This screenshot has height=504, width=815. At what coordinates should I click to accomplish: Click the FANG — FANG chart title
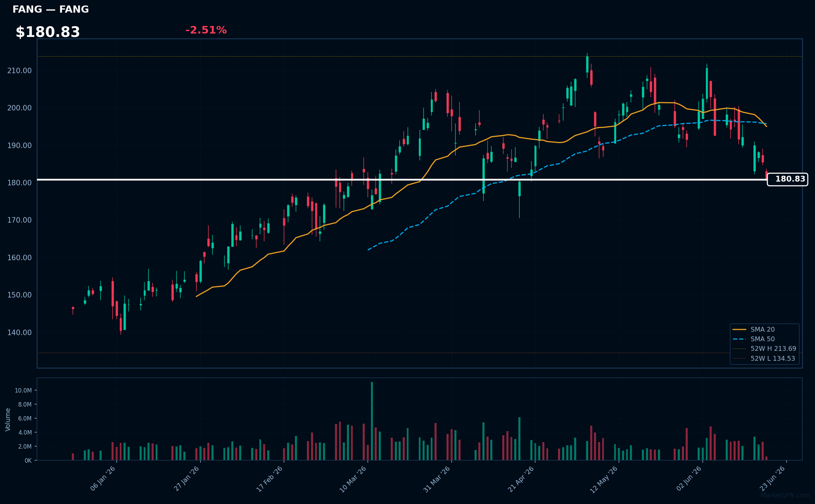(51, 10)
